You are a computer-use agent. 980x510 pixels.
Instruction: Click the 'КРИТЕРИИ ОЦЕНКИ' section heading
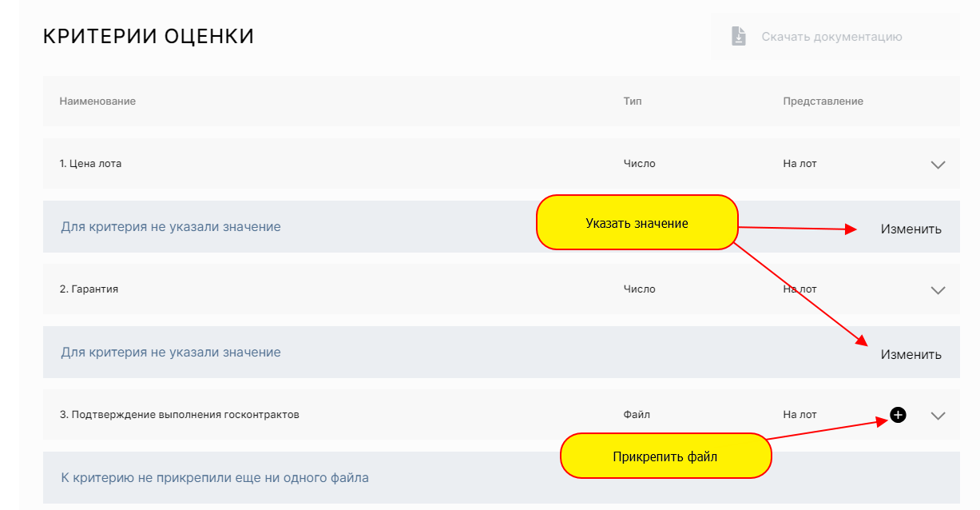(x=149, y=37)
